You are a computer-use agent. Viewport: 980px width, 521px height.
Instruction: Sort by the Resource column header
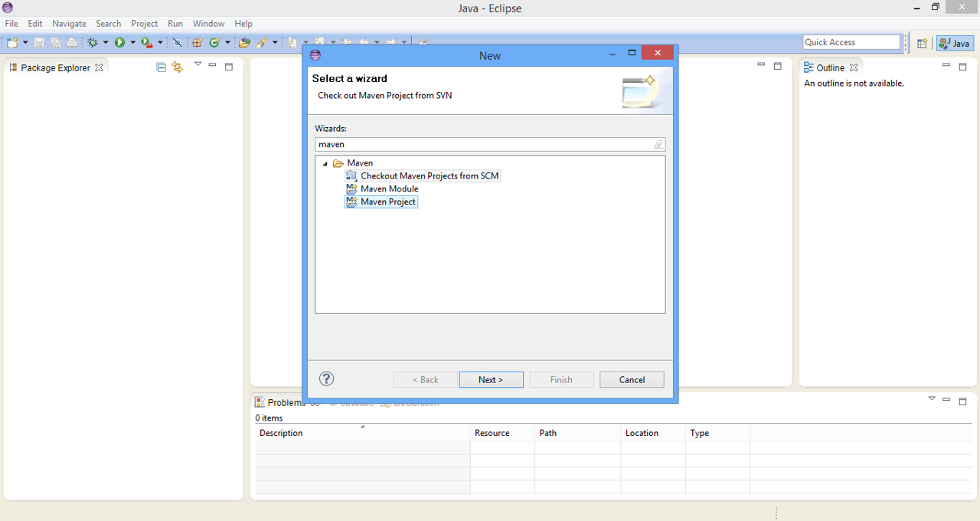coord(502,433)
